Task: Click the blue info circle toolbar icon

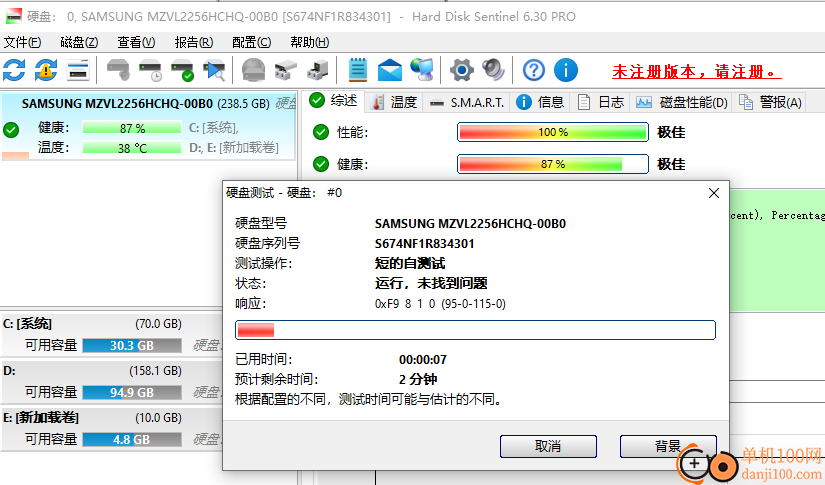Action: [566, 70]
